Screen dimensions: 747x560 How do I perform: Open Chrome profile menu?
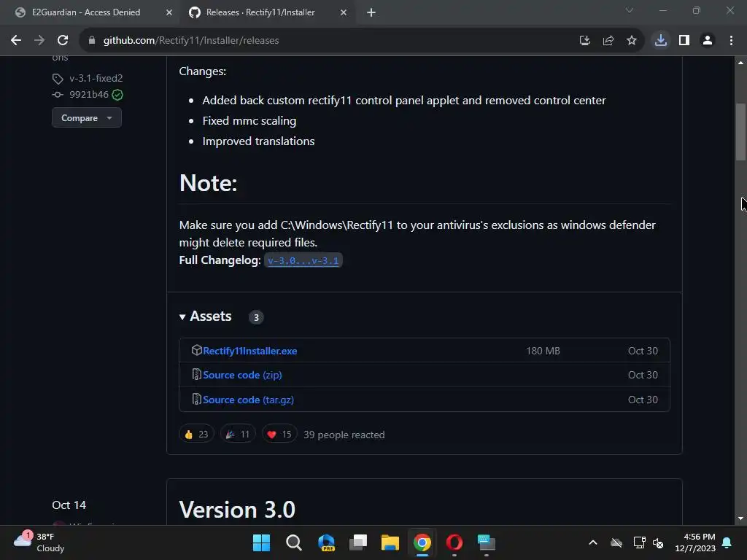tap(708, 41)
